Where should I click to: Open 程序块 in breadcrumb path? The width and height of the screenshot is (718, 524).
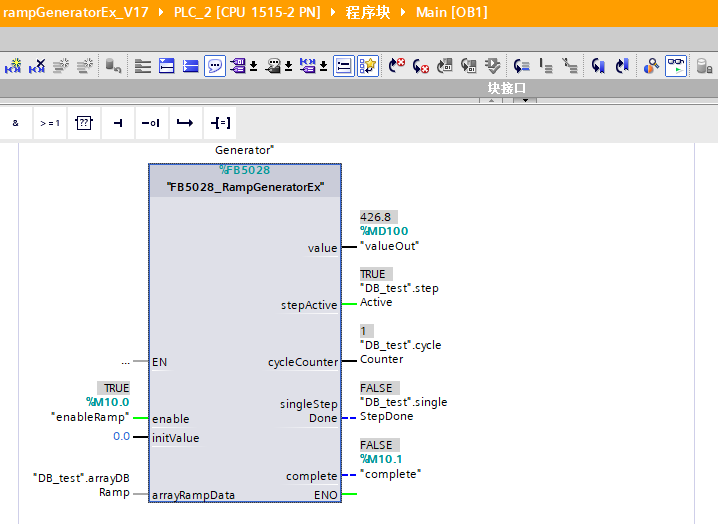(x=368, y=12)
